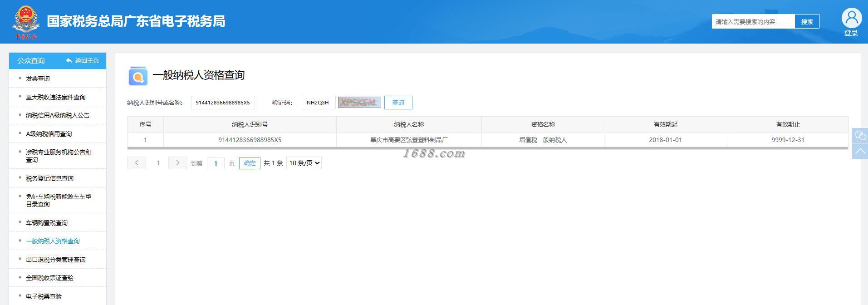
Task: Select page number 1 in pagination
Action: 158,163
